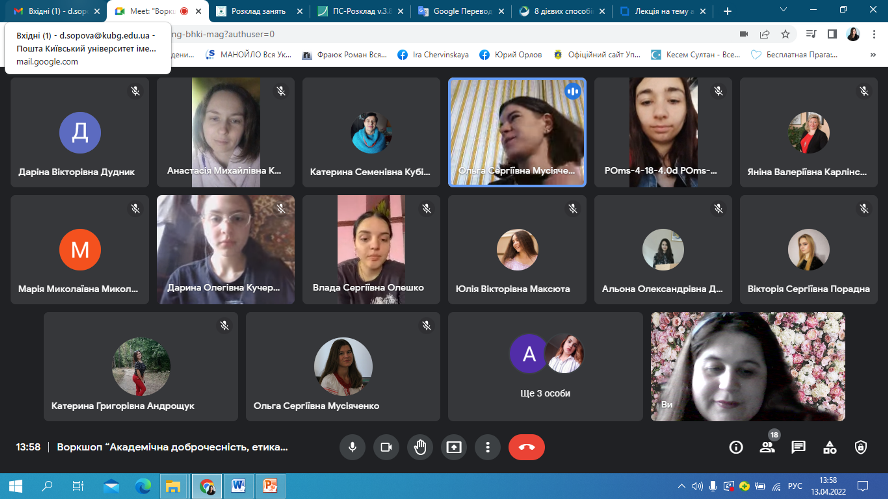The height and width of the screenshot is (499, 888).
Task: Select Влада Сергіївна Олешко video tile
Action: point(371,249)
